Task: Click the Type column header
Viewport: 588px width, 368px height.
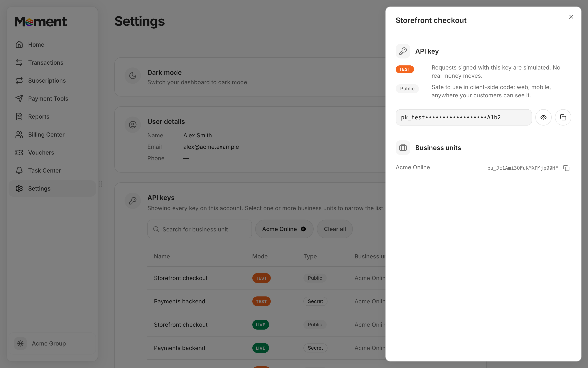Action: [x=310, y=256]
